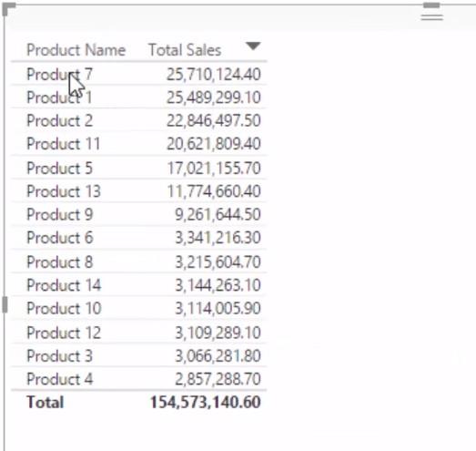476x451 pixels.
Task: Sort by the Product Name column header
Action: point(76,50)
